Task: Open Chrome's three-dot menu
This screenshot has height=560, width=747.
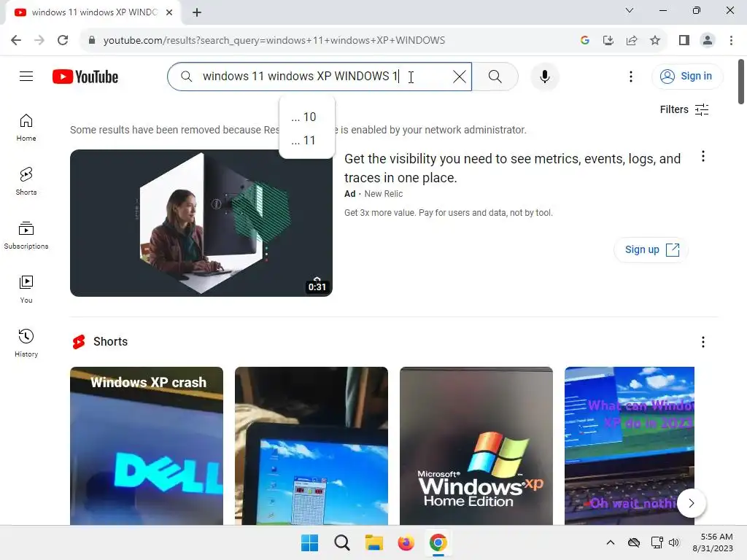Action: pyautogui.click(x=731, y=40)
